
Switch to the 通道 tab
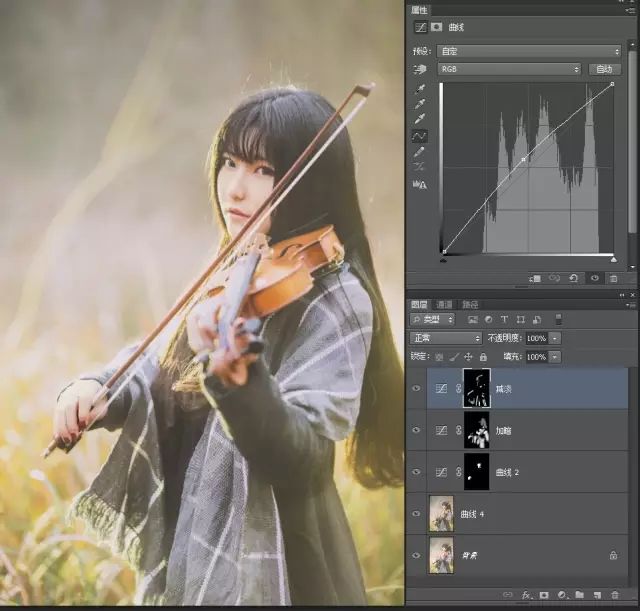coord(444,304)
